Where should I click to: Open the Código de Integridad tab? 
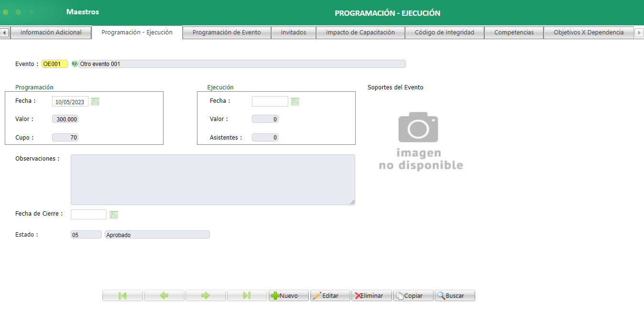click(444, 33)
